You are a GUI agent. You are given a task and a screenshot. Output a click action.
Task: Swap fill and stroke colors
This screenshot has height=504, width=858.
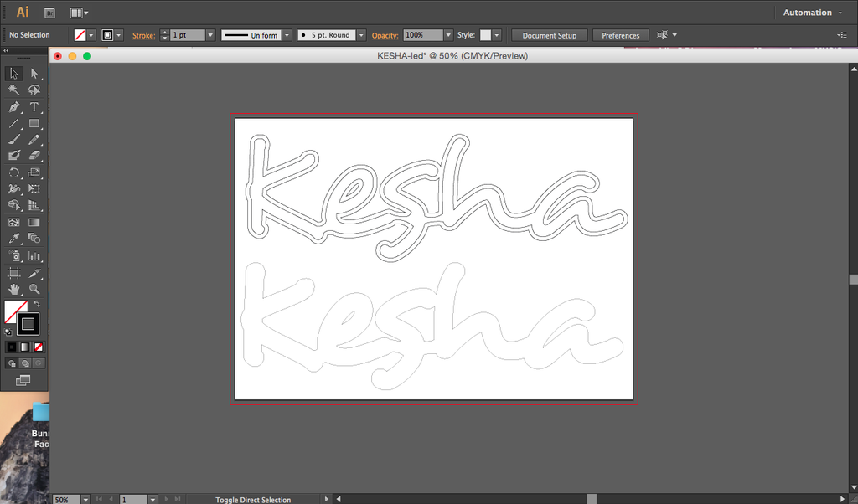(x=37, y=304)
